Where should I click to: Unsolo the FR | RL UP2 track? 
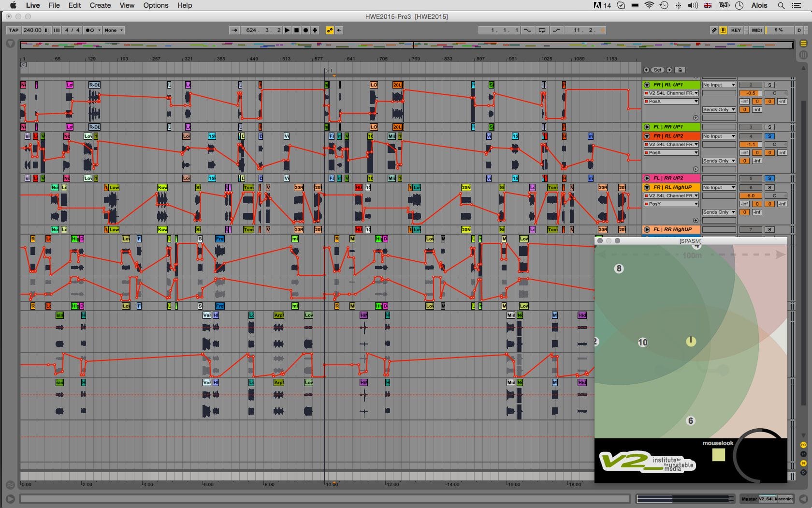tap(769, 136)
